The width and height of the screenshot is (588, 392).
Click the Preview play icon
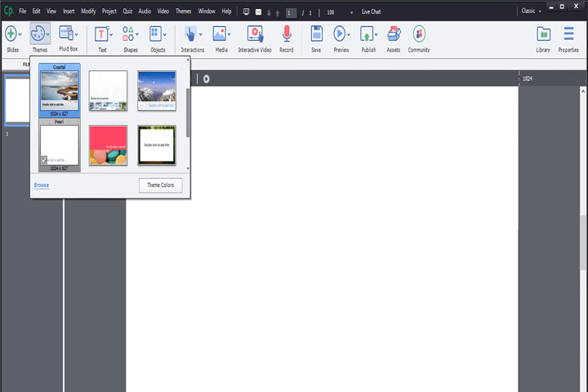339,33
